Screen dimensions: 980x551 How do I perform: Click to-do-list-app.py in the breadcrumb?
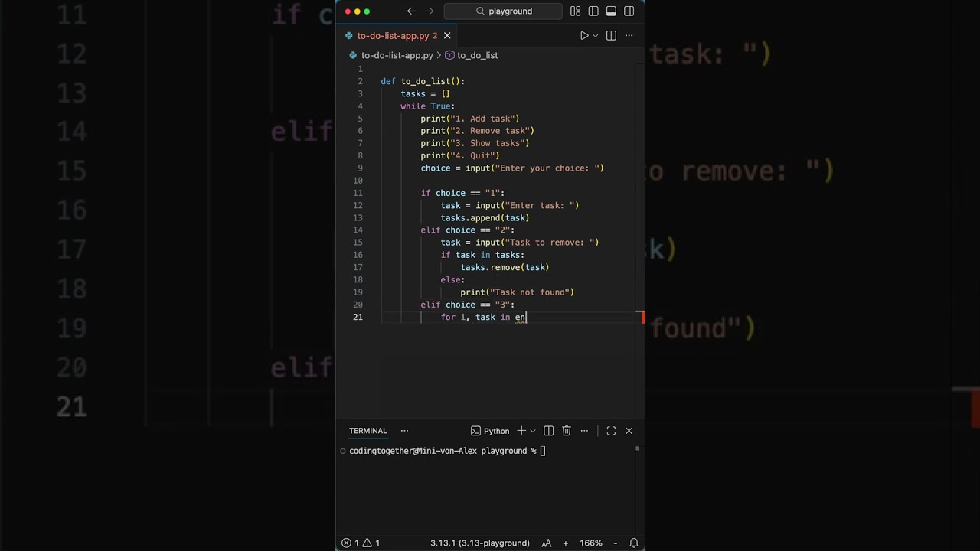397,56
